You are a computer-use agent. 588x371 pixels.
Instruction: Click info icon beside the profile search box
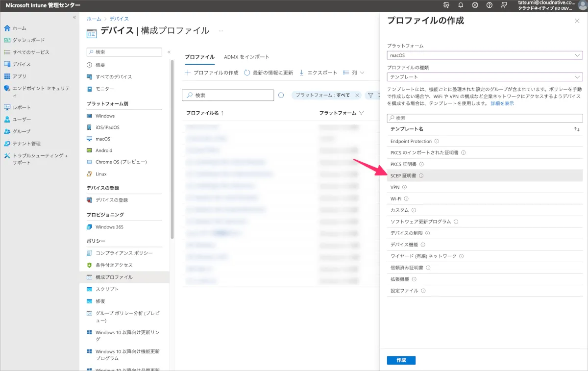click(281, 95)
